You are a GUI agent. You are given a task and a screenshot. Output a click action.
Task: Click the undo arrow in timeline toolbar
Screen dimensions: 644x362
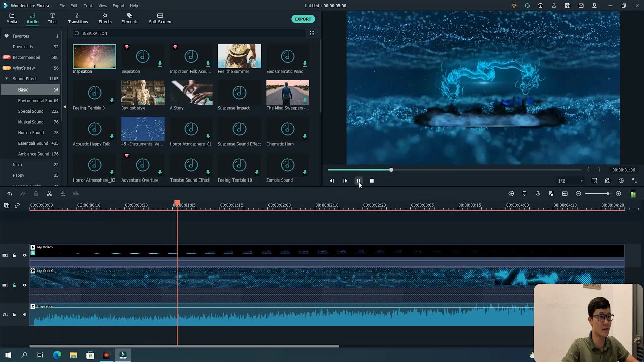(10, 194)
